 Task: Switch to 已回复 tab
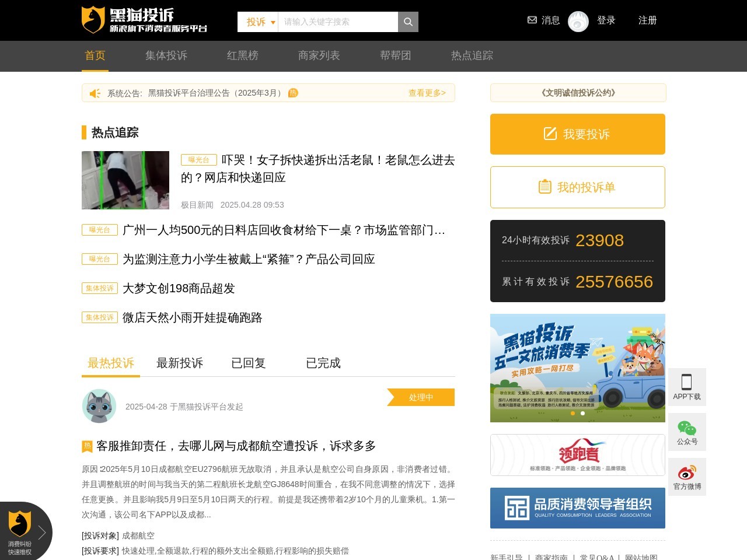249,363
